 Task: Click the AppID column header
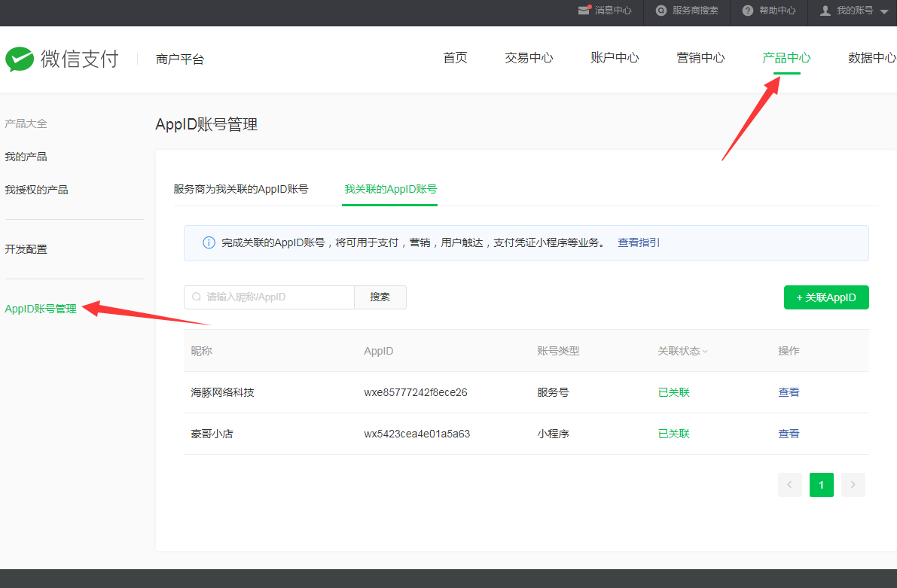pyautogui.click(x=379, y=351)
